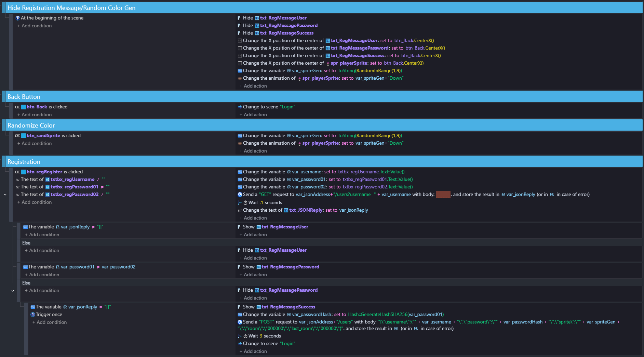Click the '.1' seconds wait value
The image size is (644, 357).
[261, 203]
